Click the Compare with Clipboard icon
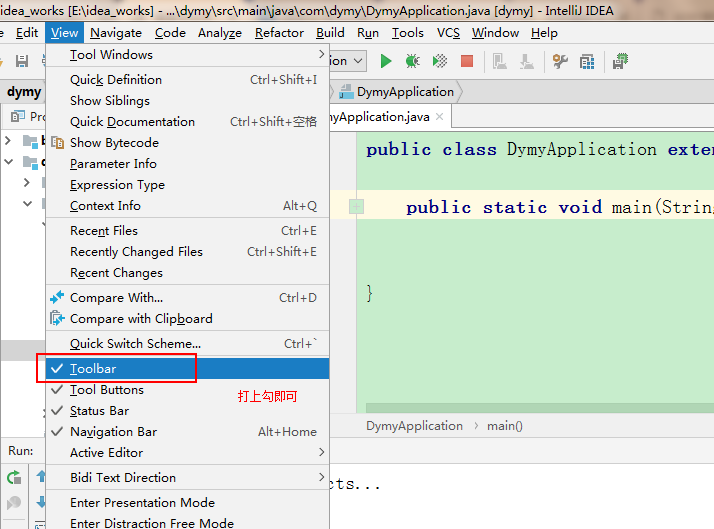Screen dimensions: 714x529 point(57,318)
